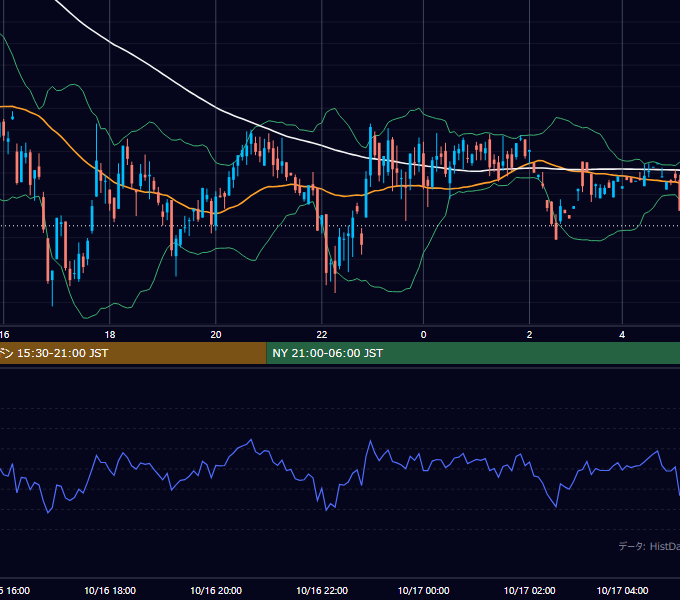Click the '22' hour label on price chart axis
The width and height of the screenshot is (680, 600).
[x=322, y=335]
